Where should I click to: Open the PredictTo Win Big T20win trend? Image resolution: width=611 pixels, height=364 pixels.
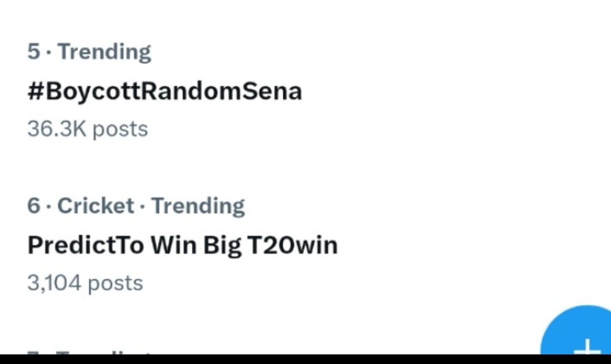click(x=182, y=245)
